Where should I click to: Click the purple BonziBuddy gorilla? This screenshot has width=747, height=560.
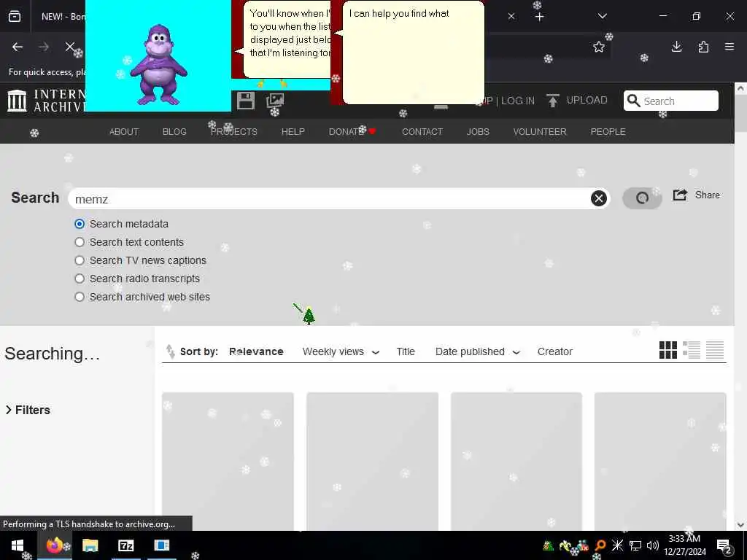158,65
